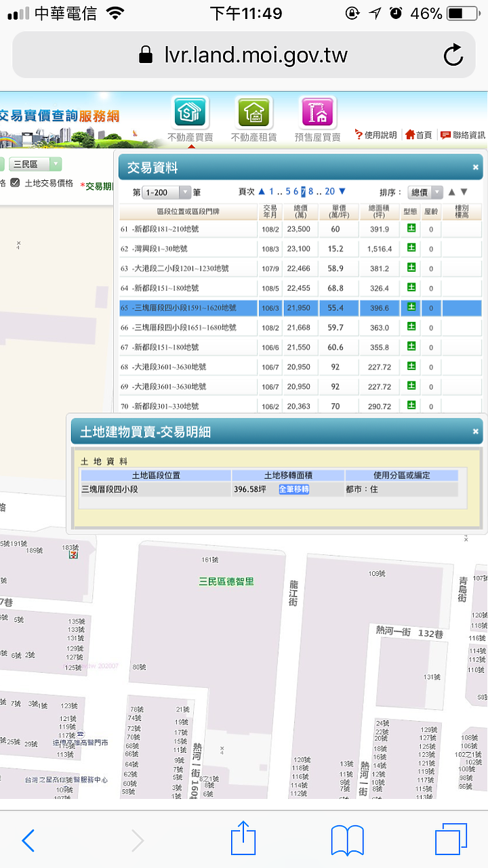Go back in Safari
Screen dimensions: 488x868
[28, 841]
